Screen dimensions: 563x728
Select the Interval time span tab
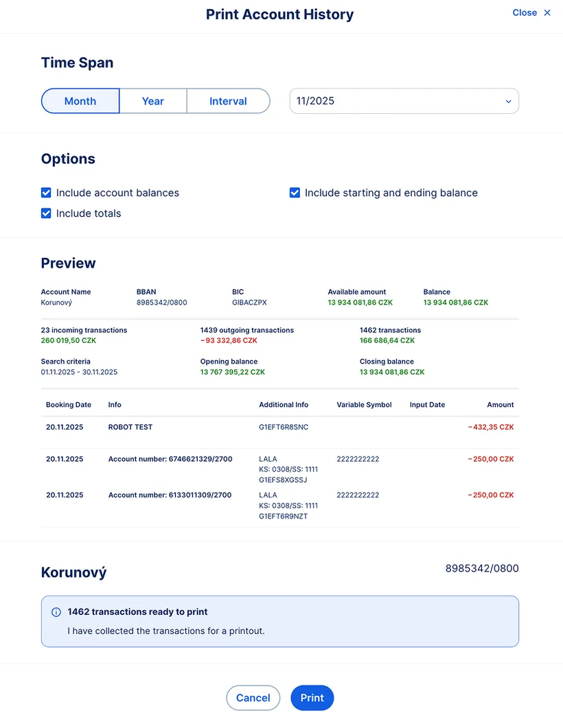pyautogui.click(x=228, y=100)
